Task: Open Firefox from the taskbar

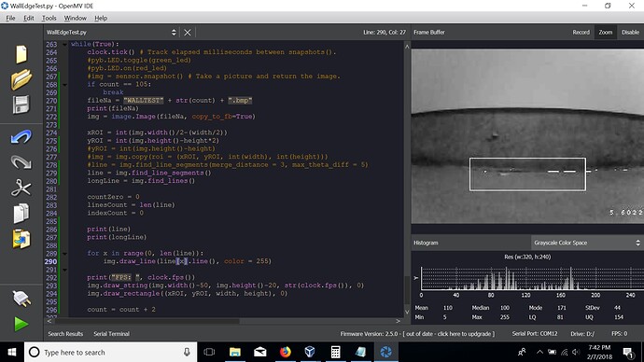Action: click(285, 352)
